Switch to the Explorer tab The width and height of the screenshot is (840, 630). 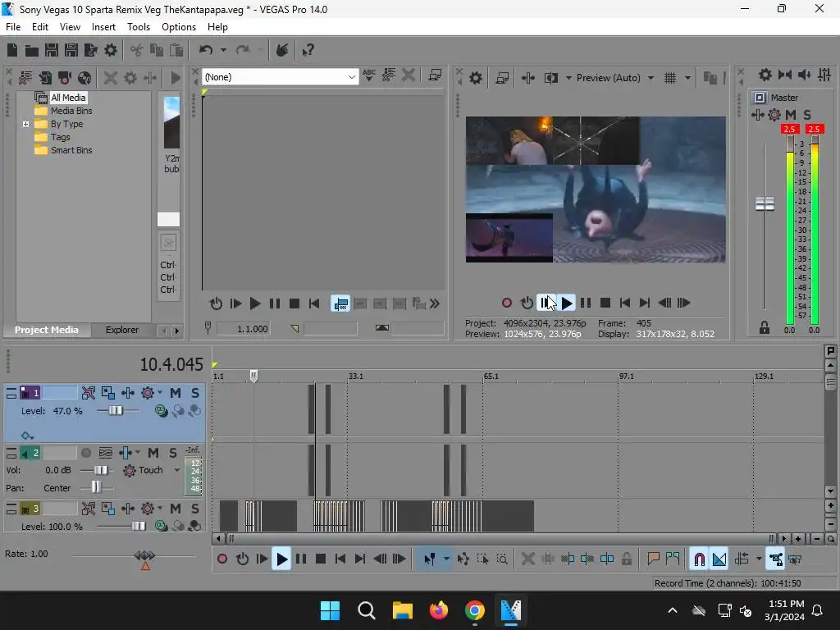click(x=121, y=330)
